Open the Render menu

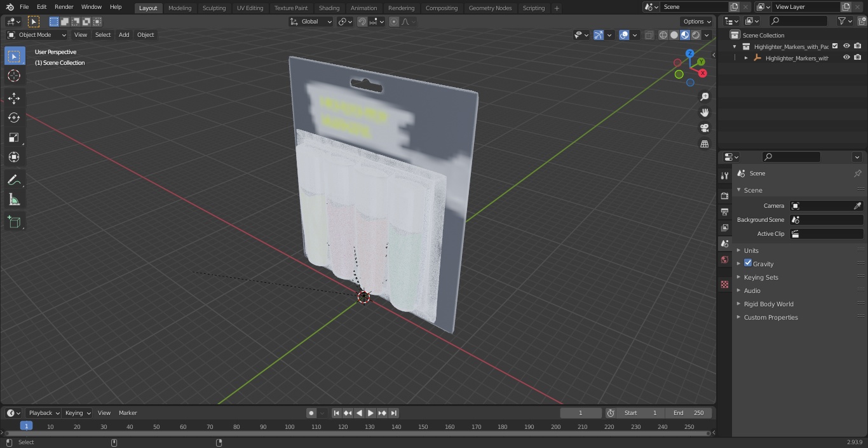[x=64, y=7]
